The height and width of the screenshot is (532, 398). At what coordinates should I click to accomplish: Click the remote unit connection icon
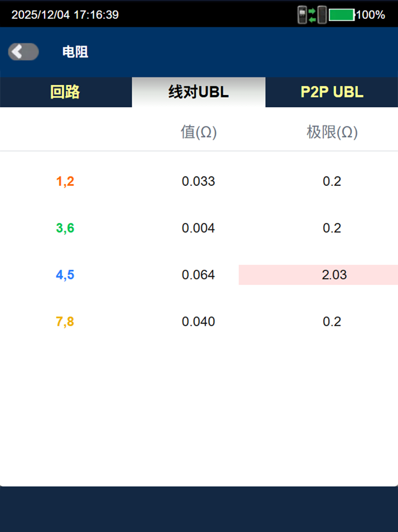click(323, 15)
